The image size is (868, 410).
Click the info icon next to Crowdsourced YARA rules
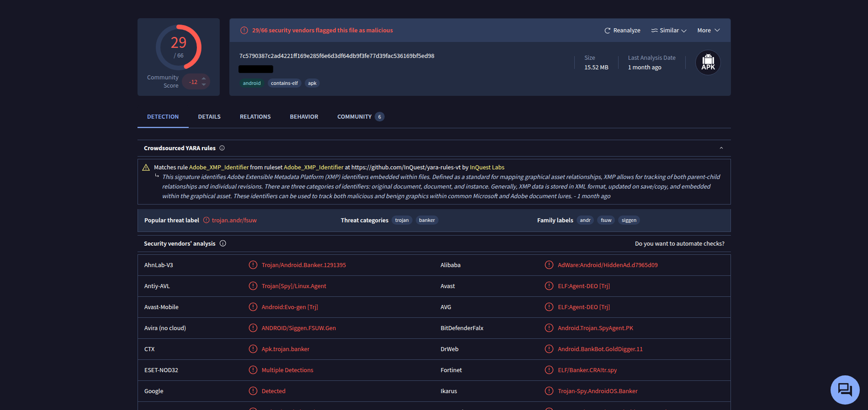[222, 148]
